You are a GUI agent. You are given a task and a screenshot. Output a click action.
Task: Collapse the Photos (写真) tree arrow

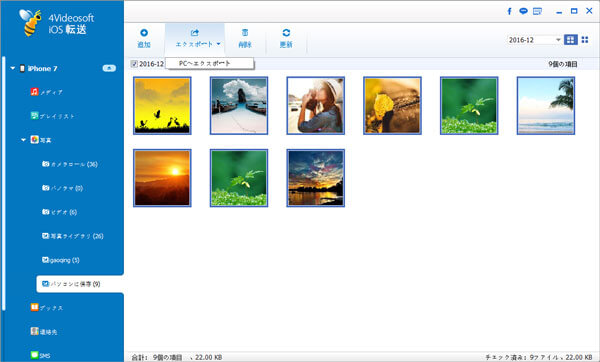click(24, 140)
